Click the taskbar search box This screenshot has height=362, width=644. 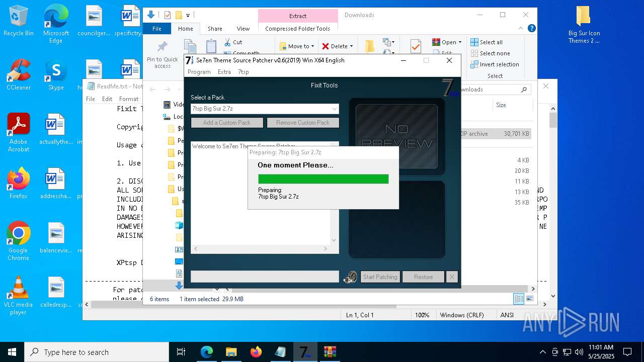click(97, 352)
